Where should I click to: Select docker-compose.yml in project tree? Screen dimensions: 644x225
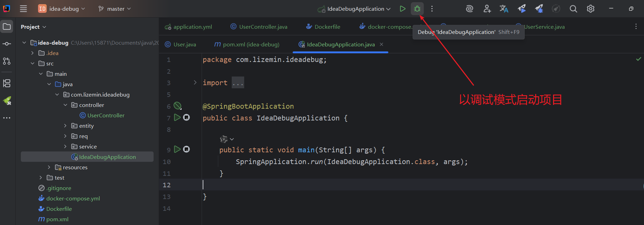[x=73, y=198]
